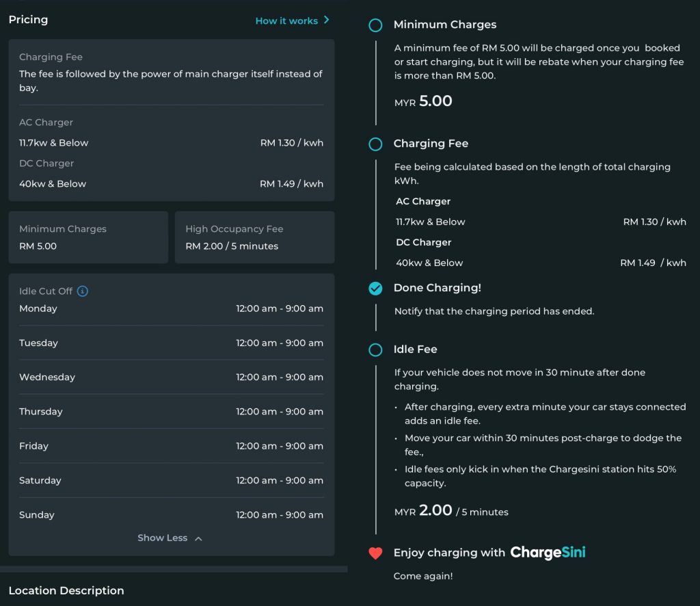Click the red heart icon
Viewport: 700px width, 606px height.
pyautogui.click(x=375, y=553)
